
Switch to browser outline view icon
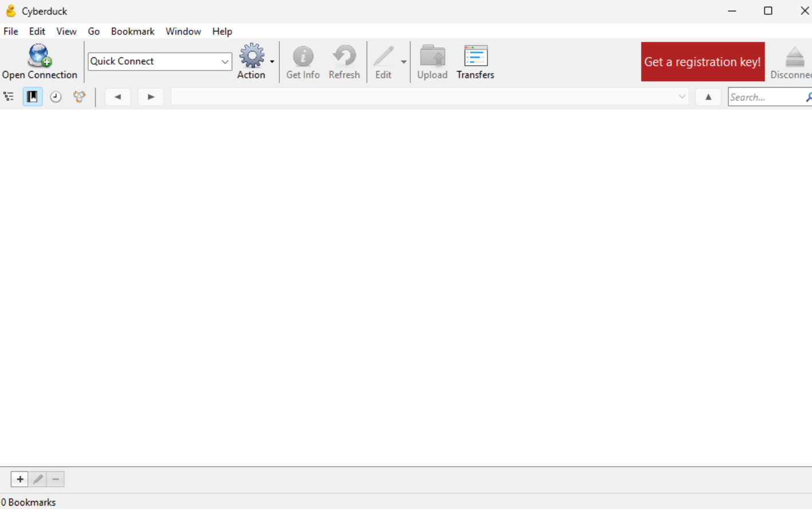tap(9, 97)
